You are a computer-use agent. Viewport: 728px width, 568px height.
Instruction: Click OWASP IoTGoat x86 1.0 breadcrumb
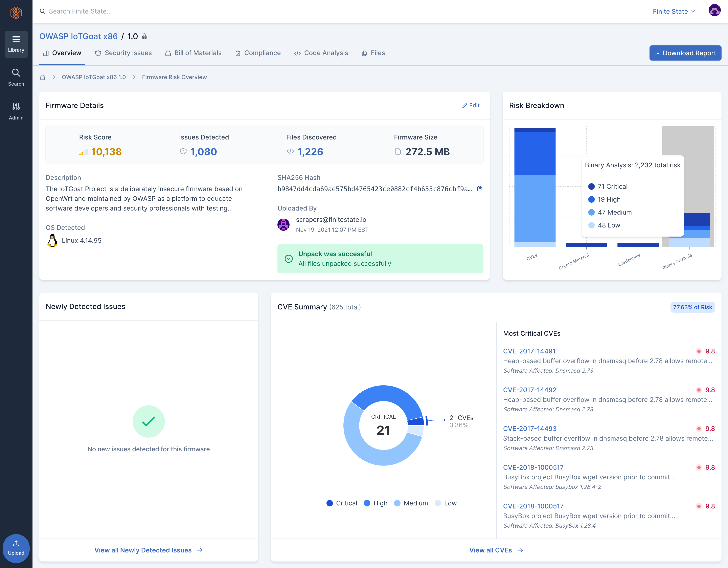pos(94,77)
